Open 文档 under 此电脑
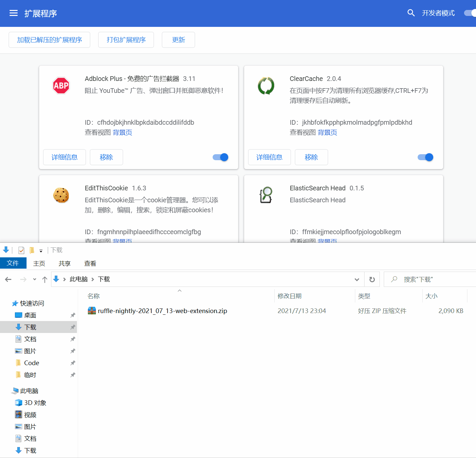This screenshot has width=476, height=458. coord(30,438)
